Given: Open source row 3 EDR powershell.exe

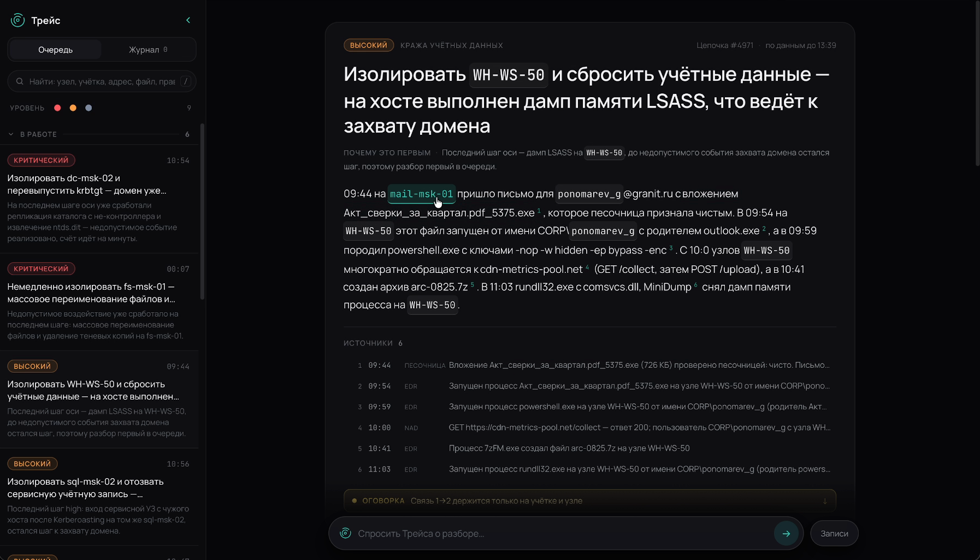Looking at the screenshot, I should pos(590,407).
